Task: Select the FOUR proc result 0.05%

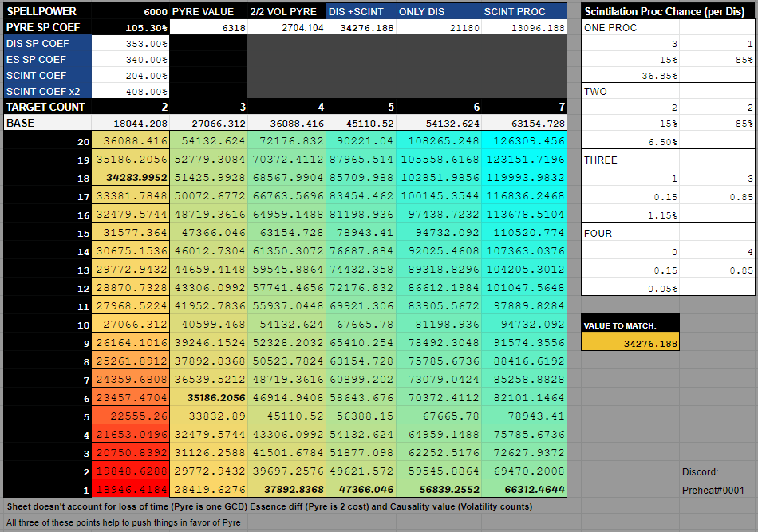Action: (x=630, y=288)
